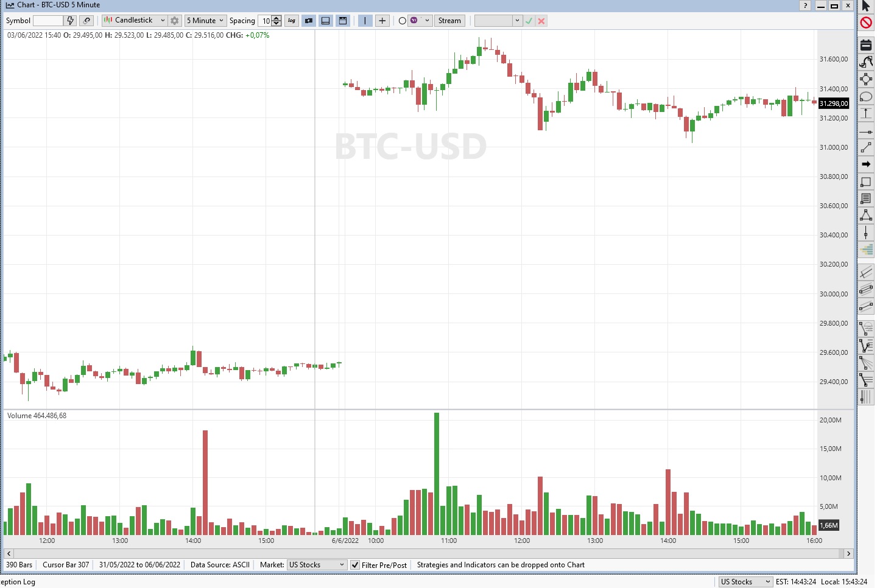Click the Symbol input field
This screenshot has height=588, width=877.
tap(48, 21)
